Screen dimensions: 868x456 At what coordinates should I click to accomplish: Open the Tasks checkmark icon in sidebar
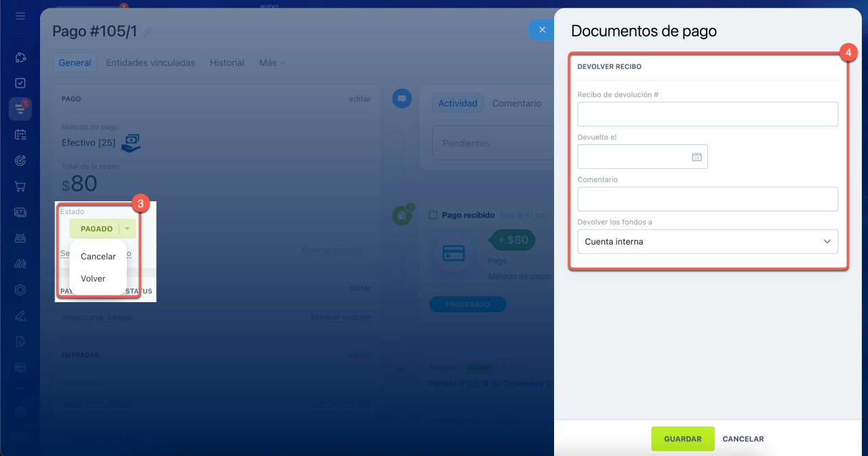20,83
